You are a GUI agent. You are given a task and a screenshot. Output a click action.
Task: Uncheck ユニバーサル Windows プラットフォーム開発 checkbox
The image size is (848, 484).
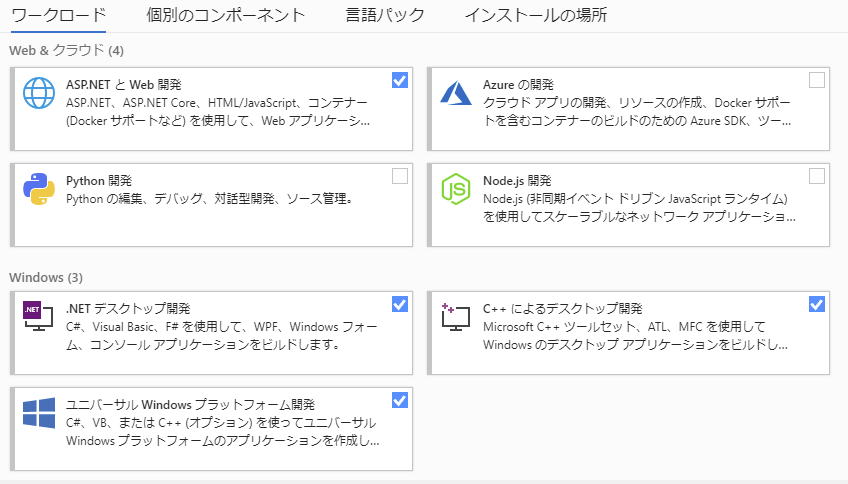[x=400, y=401]
